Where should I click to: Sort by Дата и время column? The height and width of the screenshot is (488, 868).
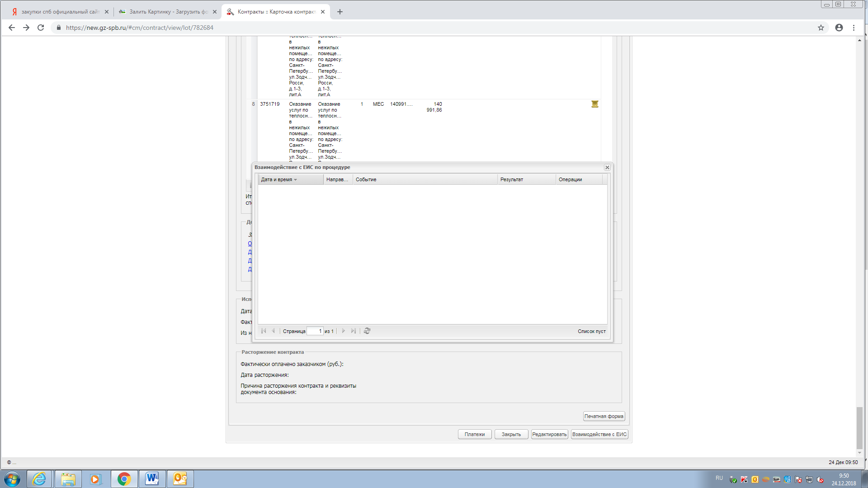click(291, 179)
